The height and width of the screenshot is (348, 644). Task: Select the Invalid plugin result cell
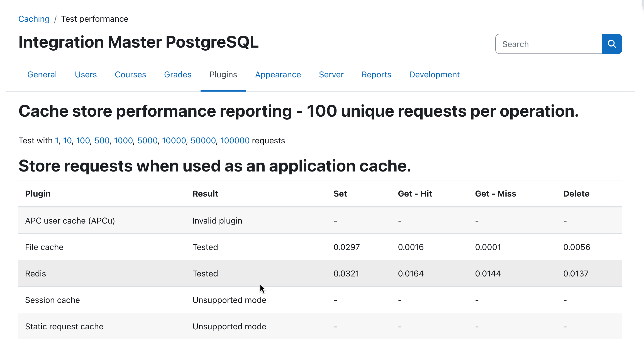click(217, 221)
